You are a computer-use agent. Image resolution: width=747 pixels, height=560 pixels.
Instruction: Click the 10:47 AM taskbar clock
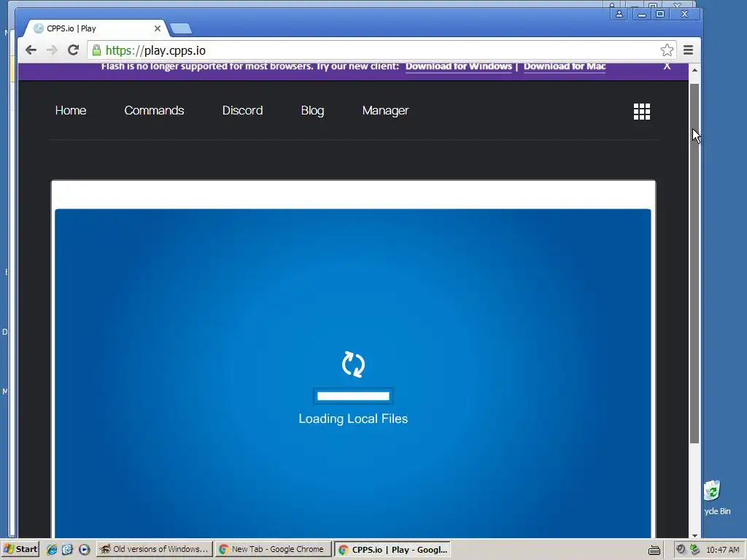(x=723, y=550)
